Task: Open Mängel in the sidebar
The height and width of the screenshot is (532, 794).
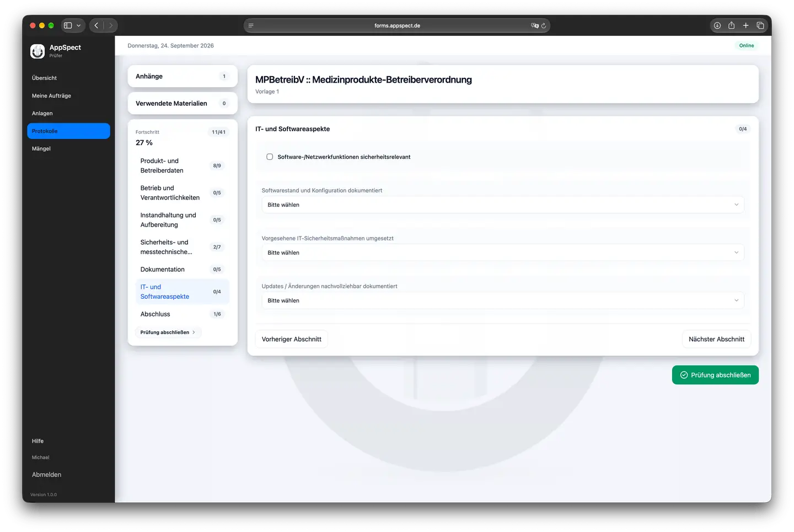Action: (68, 149)
